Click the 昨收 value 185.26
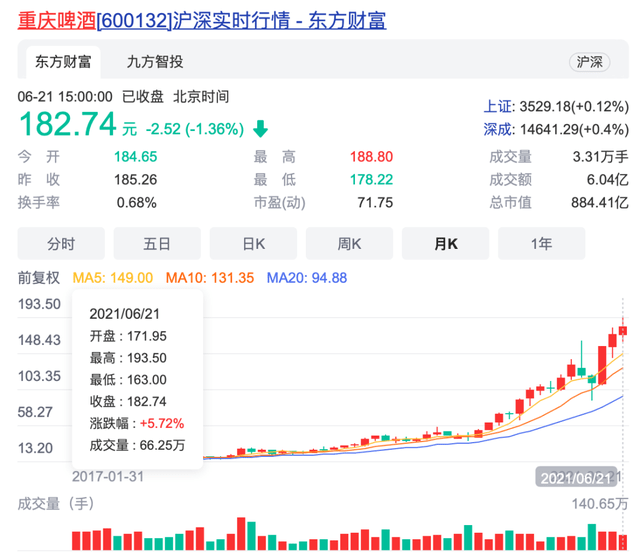The width and height of the screenshot is (640, 560). (136, 180)
